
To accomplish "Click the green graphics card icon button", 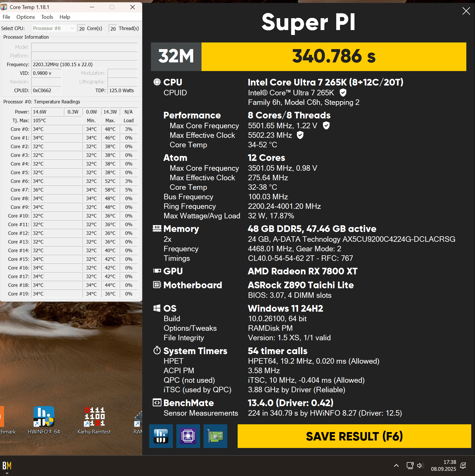I will [215, 436].
